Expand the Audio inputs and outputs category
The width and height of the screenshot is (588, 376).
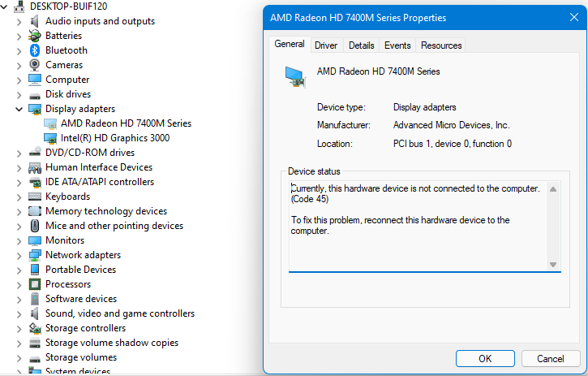pos(19,22)
